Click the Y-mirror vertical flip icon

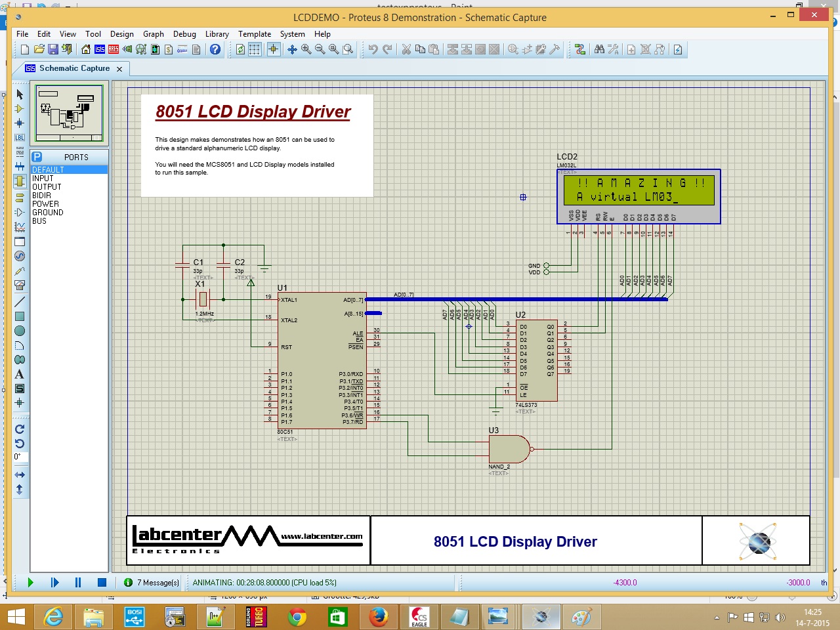tap(20, 489)
